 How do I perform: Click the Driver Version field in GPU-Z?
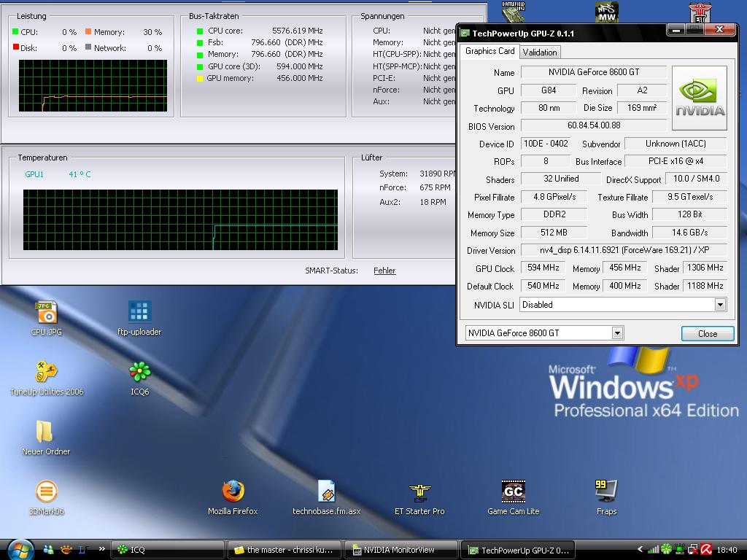tap(624, 250)
